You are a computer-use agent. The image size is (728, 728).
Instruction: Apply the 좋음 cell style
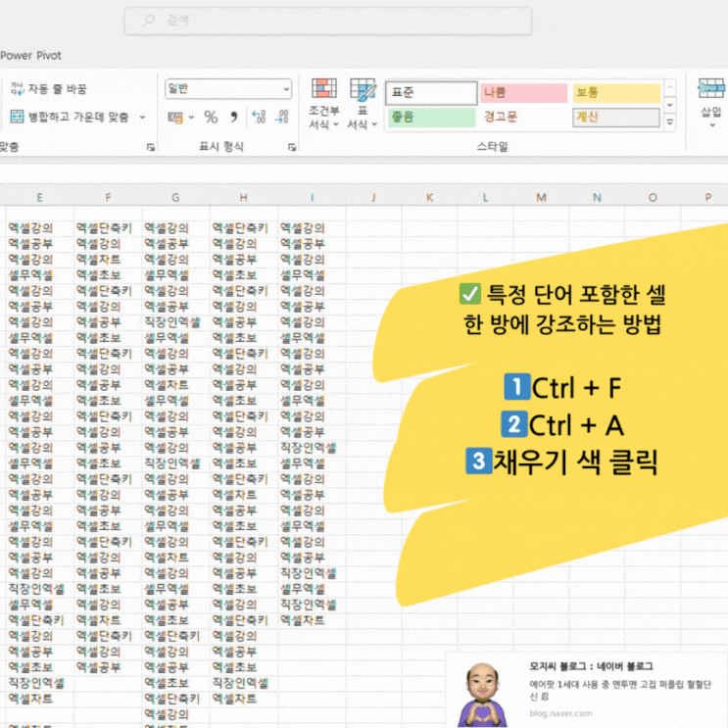tap(431, 117)
